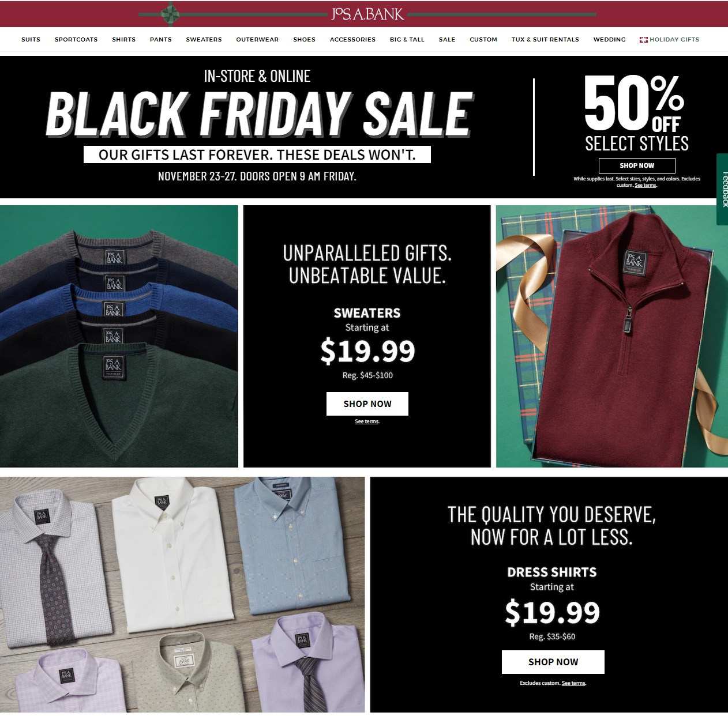Click the Wedding navigation link

click(609, 40)
